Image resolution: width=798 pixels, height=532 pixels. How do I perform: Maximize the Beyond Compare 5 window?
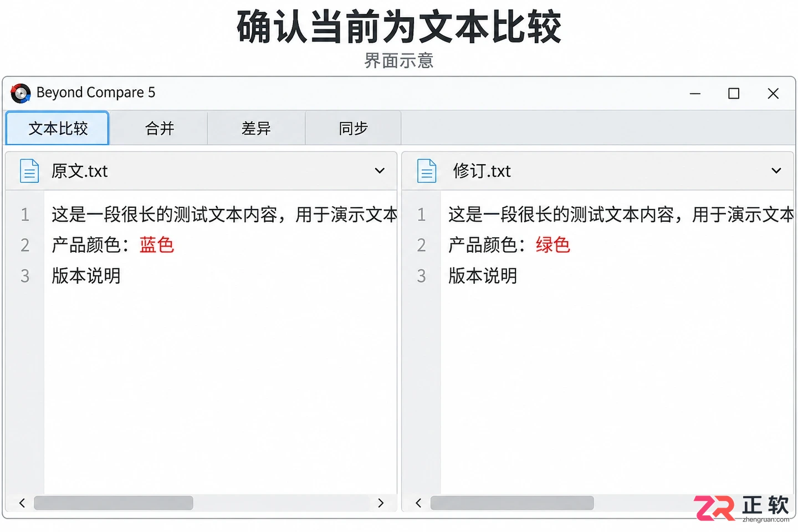pyautogui.click(x=734, y=94)
